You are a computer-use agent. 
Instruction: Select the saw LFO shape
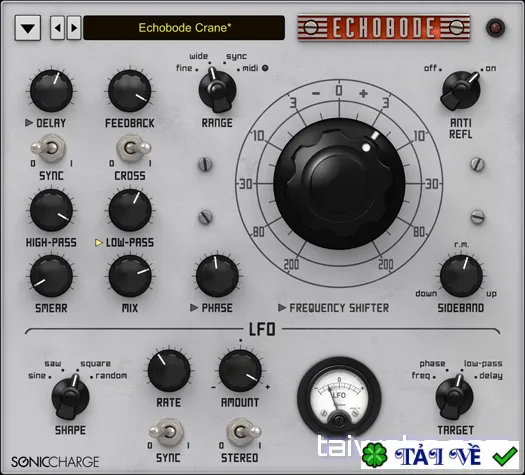pyautogui.click(x=53, y=364)
